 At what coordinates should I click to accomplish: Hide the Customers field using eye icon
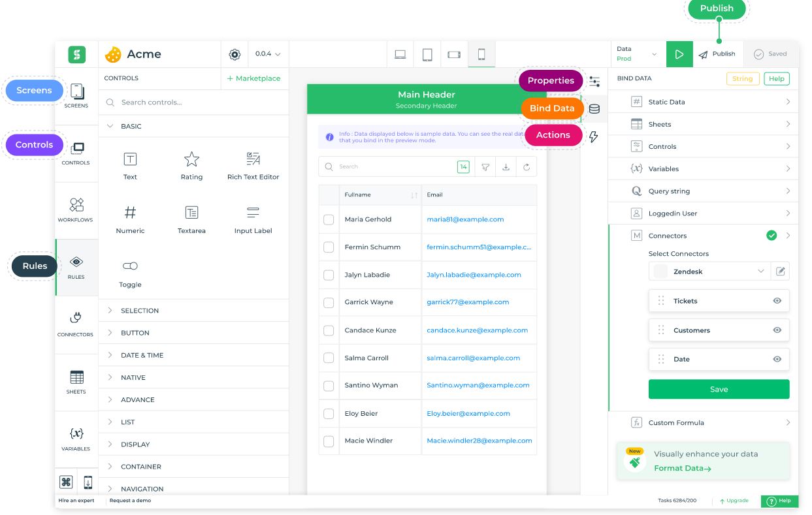(777, 330)
